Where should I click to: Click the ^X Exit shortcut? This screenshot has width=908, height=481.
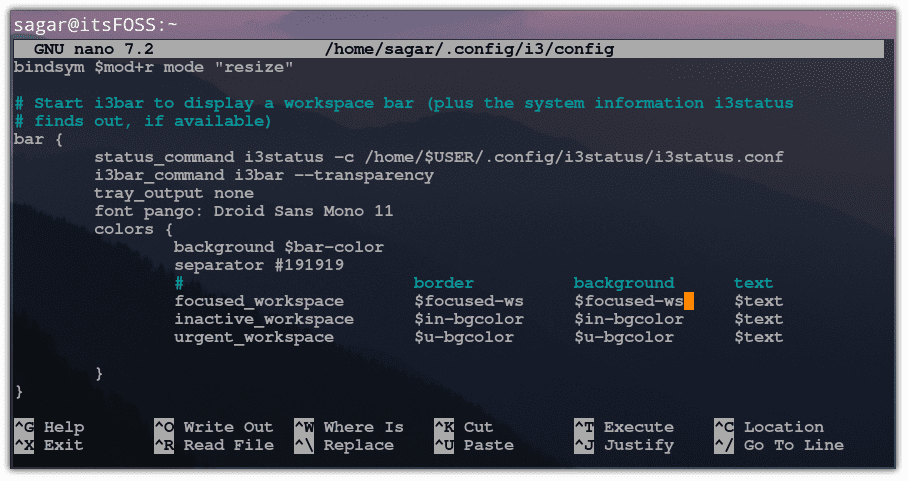click(49, 445)
